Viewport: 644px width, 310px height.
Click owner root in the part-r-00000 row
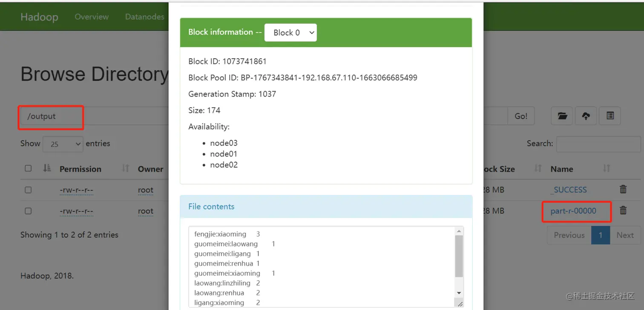[x=146, y=211]
